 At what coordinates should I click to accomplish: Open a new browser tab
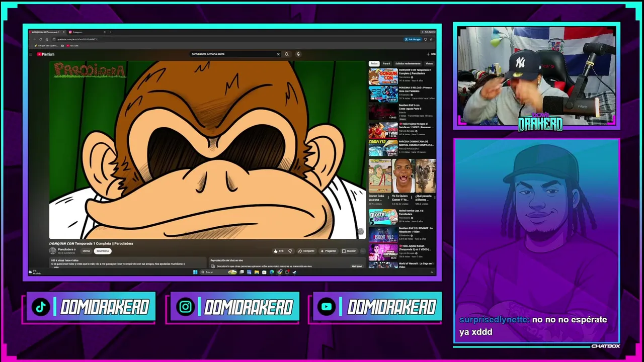coord(111,32)
